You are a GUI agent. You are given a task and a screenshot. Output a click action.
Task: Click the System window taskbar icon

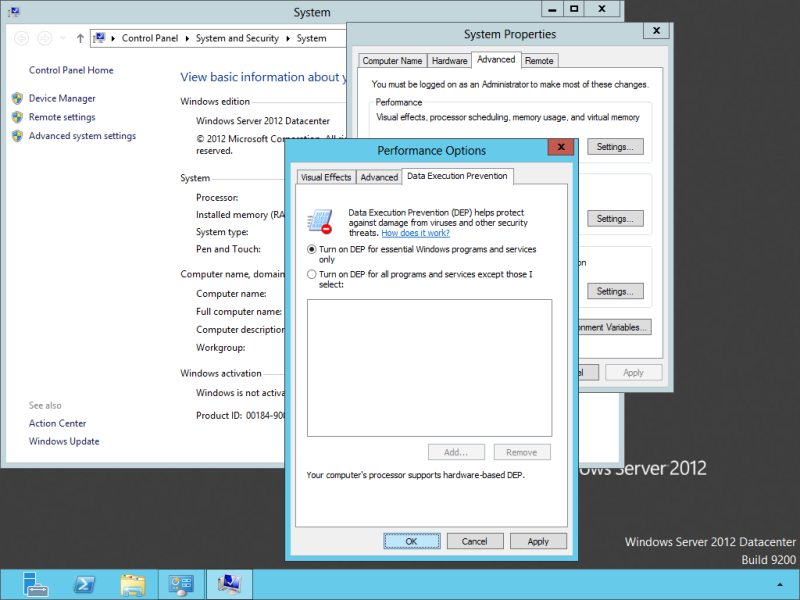pos(229,585)
